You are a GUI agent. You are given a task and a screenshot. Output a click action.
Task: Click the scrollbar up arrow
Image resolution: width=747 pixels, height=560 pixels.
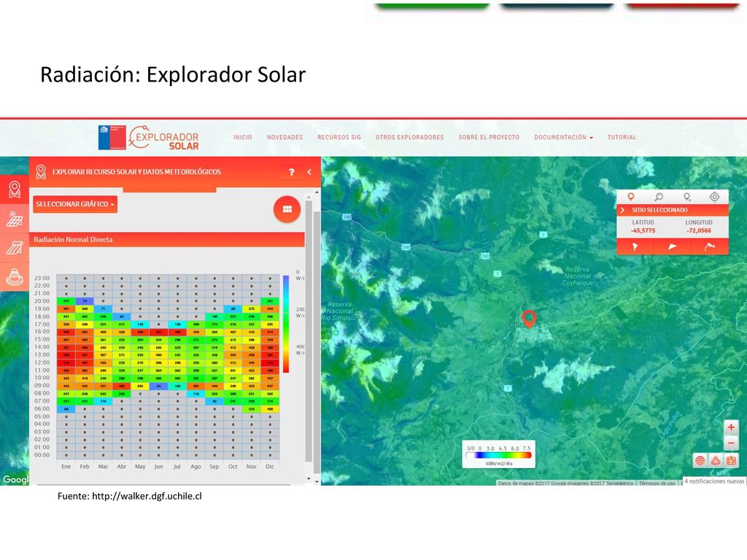(317, 192)
